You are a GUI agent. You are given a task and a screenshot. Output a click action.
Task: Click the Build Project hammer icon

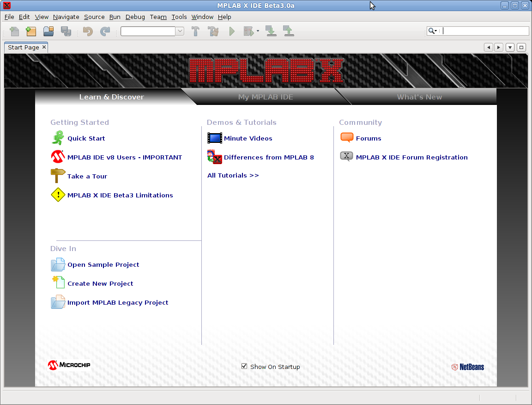[x=195, y=31]
